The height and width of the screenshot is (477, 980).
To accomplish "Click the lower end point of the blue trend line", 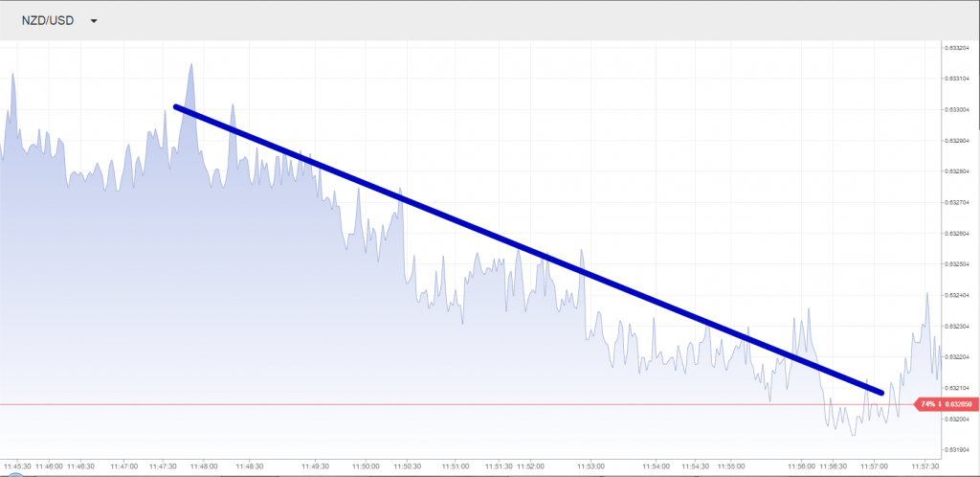I will [880, 392].
